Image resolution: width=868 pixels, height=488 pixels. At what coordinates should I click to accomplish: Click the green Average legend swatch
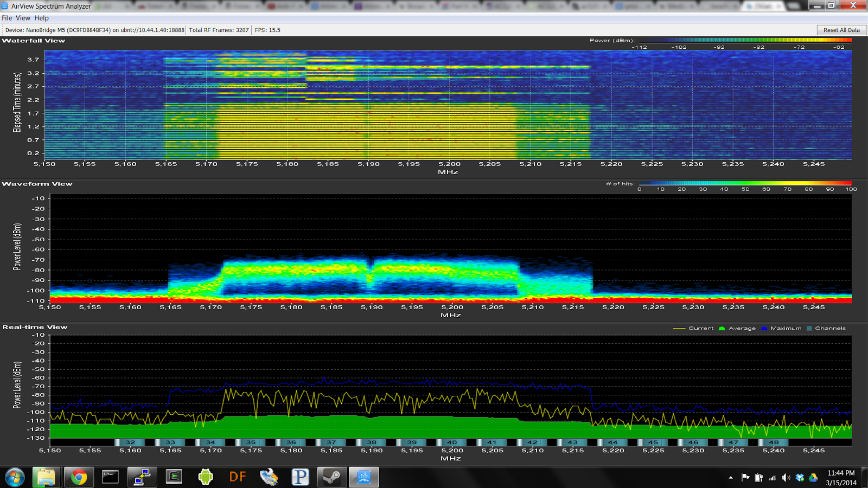point(722,329)
